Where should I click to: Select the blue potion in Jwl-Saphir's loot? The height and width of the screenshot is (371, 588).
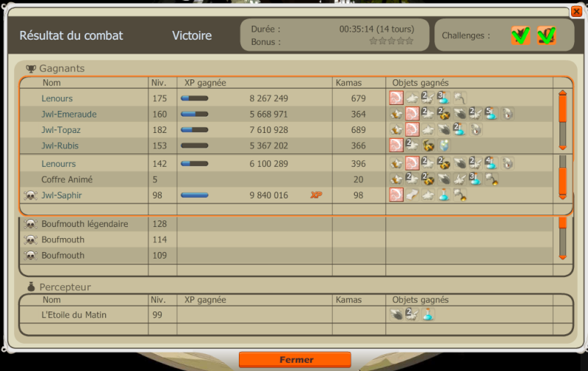[x=444, y=195]
